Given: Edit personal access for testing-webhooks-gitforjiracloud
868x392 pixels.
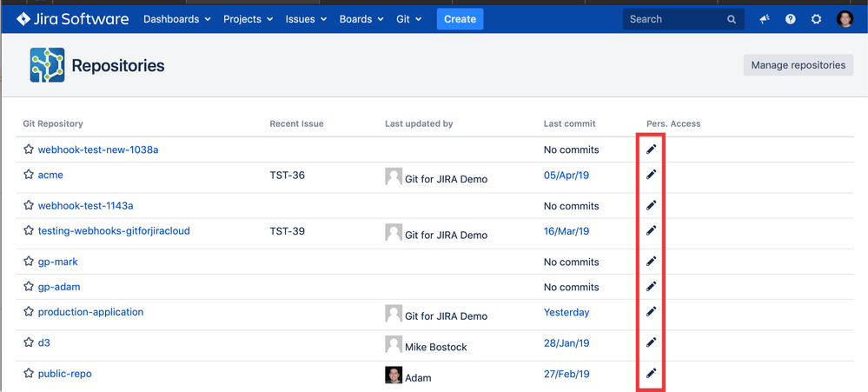Looking at the screenshot, I should [x=651, y=230].
